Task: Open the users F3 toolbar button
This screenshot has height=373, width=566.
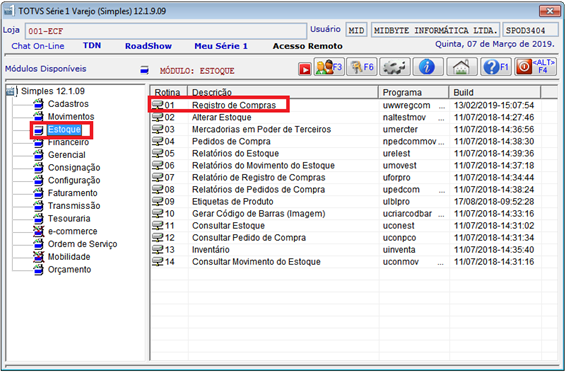Action: coord(329,67)
